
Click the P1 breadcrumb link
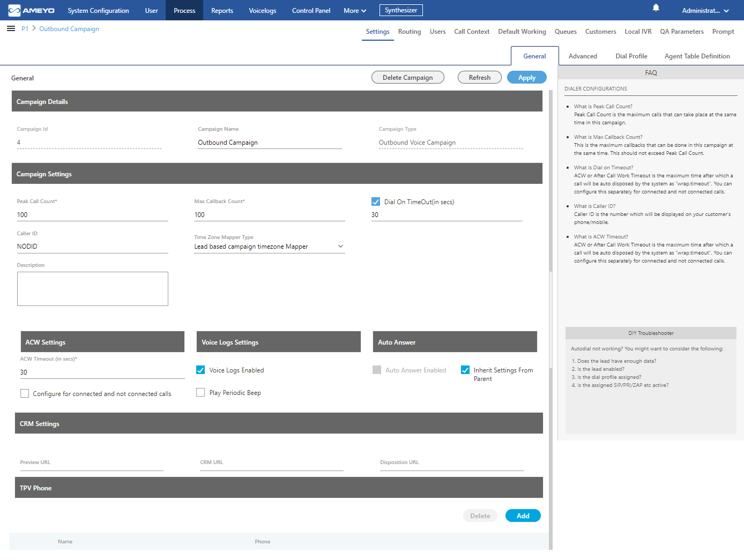[25, 29]
